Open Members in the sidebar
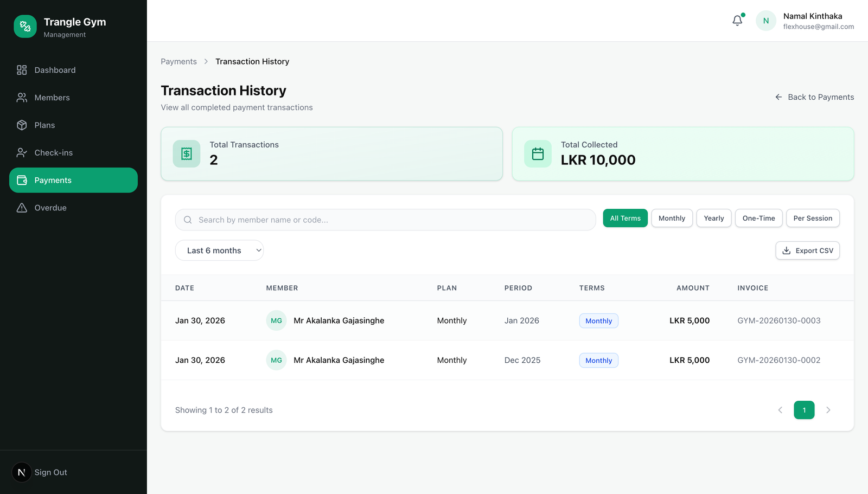This screenshot has height=494, width=868. [x=73, y=98]
